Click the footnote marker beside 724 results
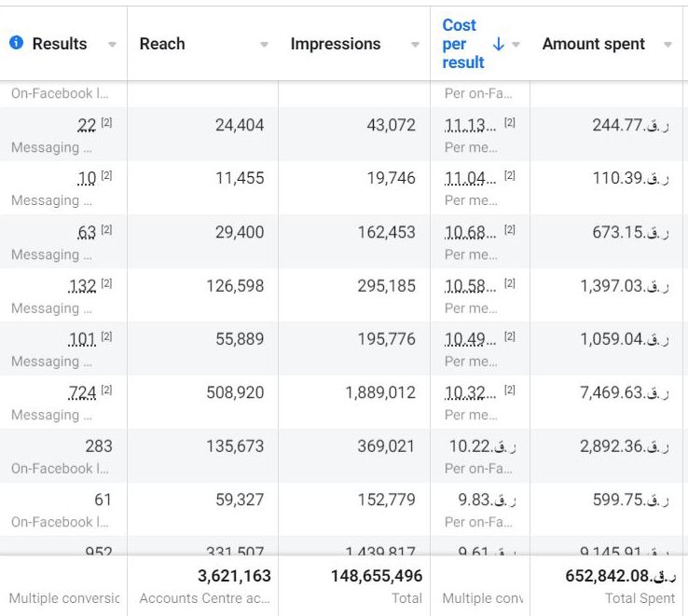 (106, 390)
